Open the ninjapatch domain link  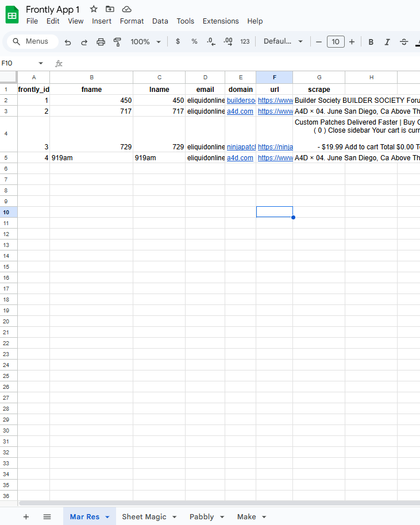tap(241, 147)
